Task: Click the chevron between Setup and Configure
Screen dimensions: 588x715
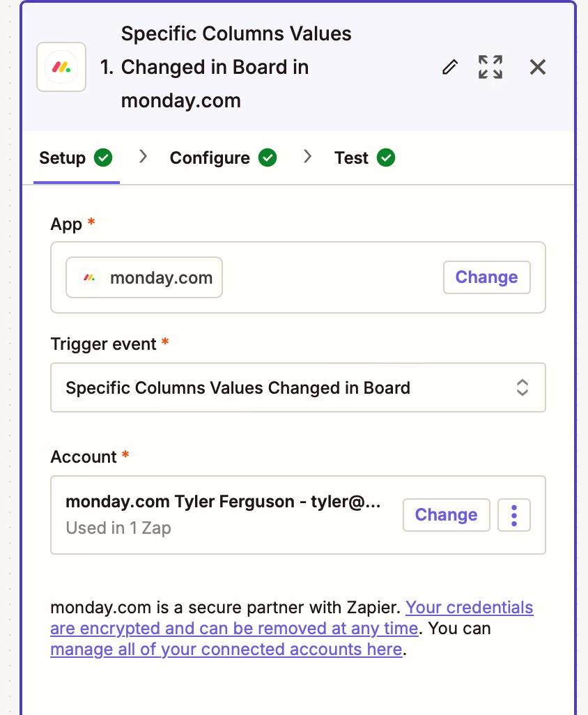Action: tap(143, 157)
